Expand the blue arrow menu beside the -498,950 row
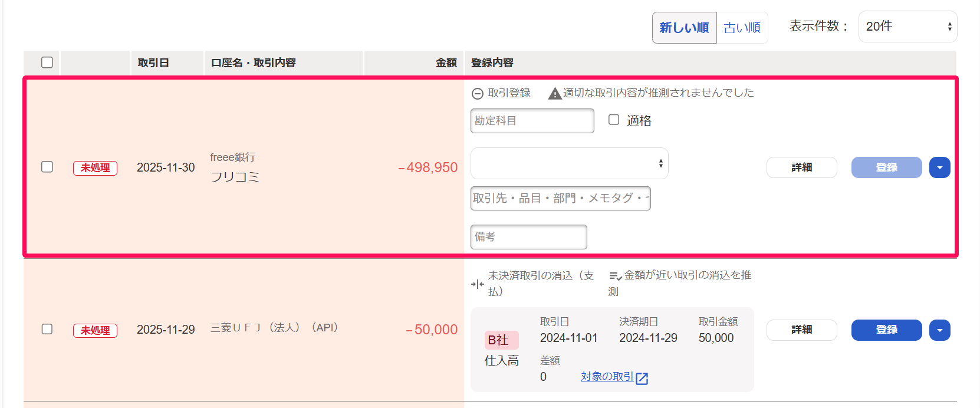The image size is (980, 408). click(940, 167)
